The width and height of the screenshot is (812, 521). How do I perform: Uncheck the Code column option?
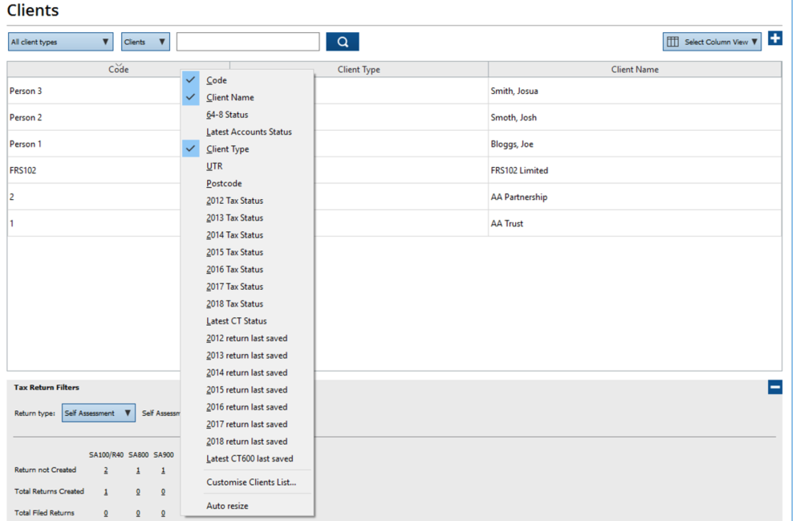217,80
